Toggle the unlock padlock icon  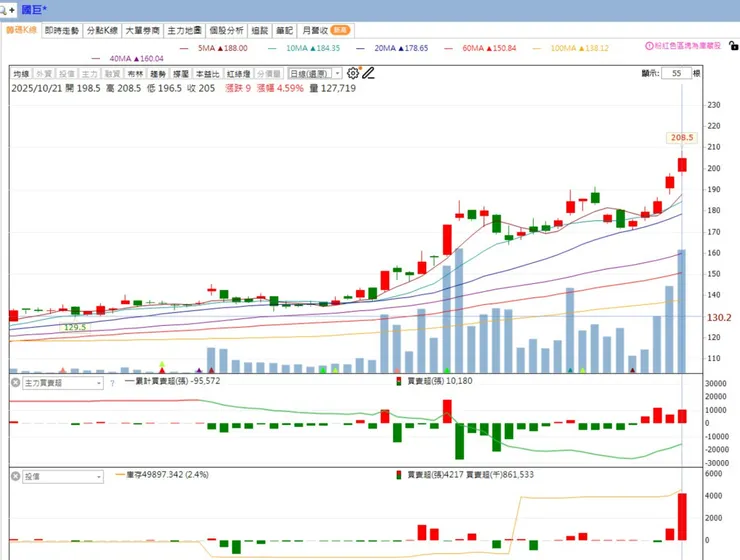(x=733, y=46)
